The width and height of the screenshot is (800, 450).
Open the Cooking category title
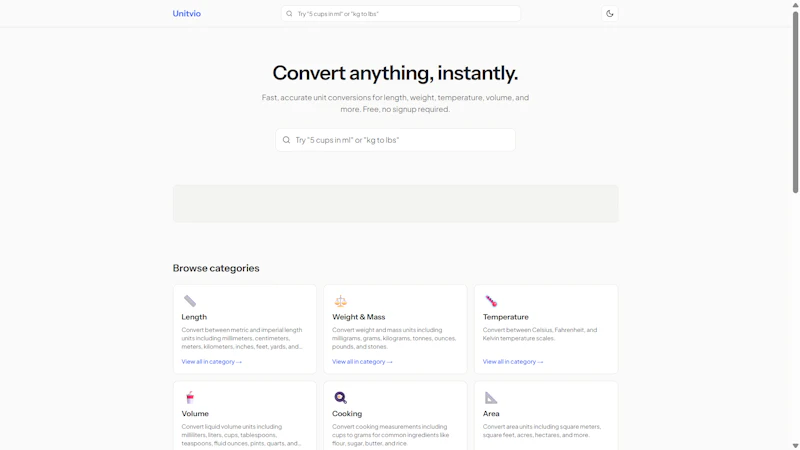coord(347,414)
